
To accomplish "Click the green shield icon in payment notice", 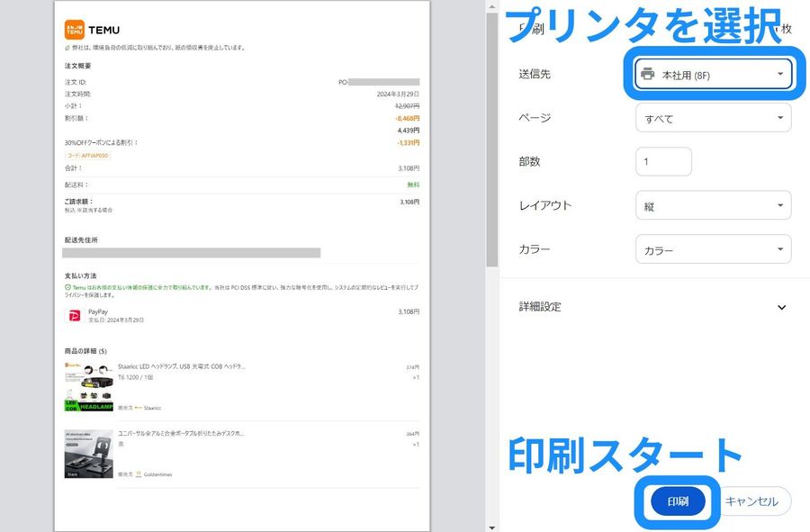I will point(67,287).
